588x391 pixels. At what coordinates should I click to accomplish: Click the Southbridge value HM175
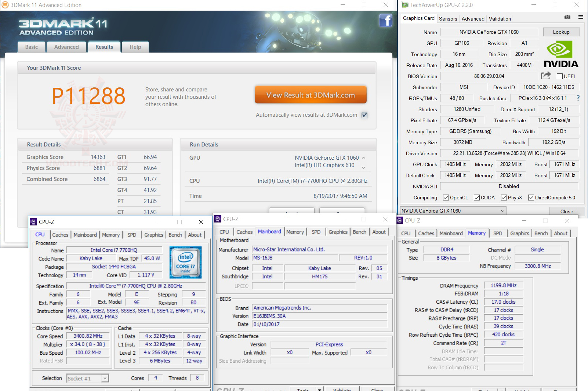[320, 276]
